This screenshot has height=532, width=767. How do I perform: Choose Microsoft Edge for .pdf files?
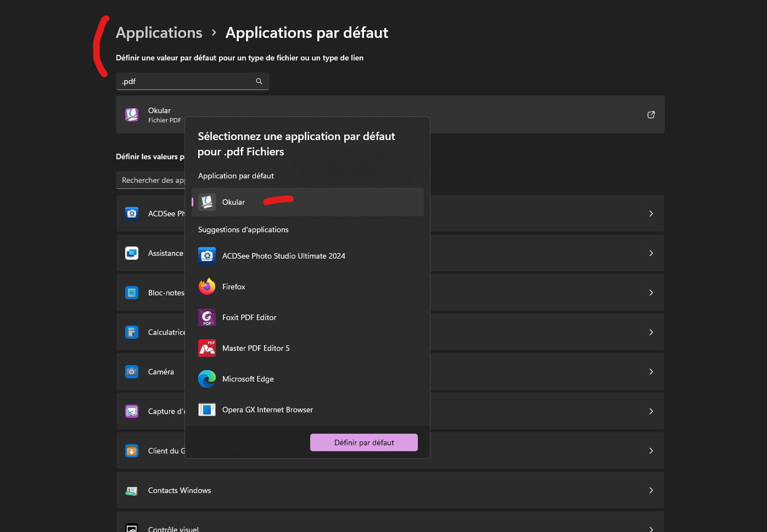click(307, 379)
